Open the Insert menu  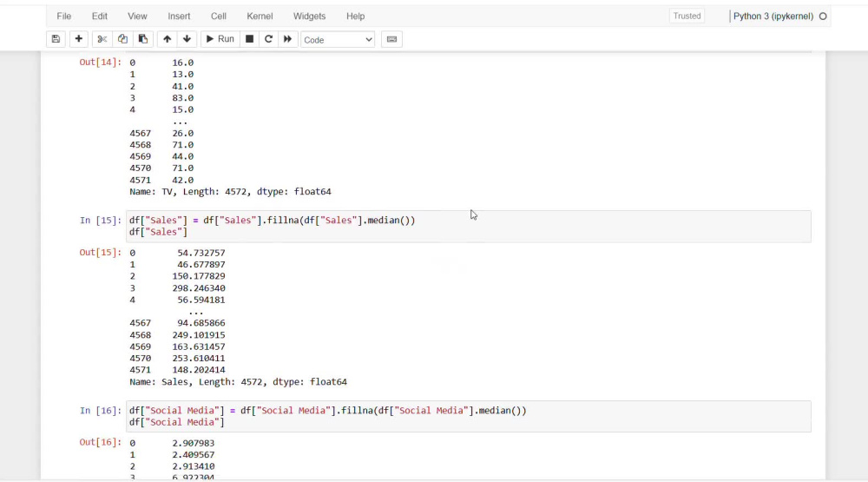[x=179, y=16]
